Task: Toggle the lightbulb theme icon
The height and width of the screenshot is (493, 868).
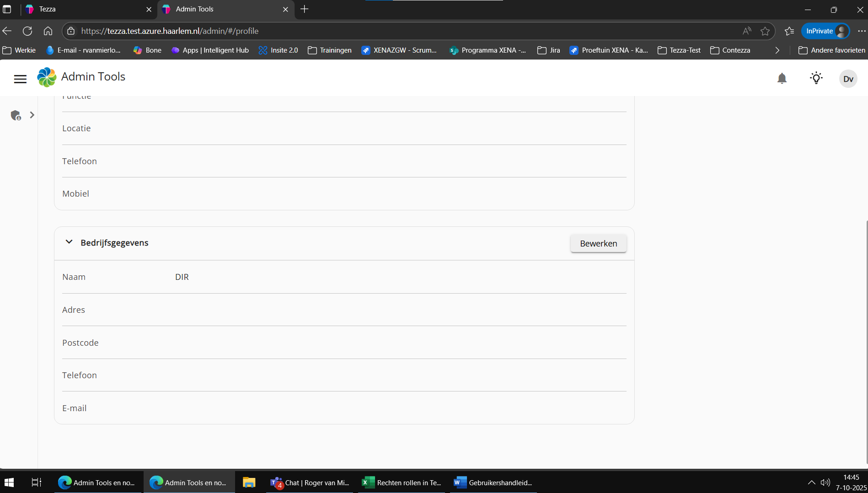Action: pos(816,78)
